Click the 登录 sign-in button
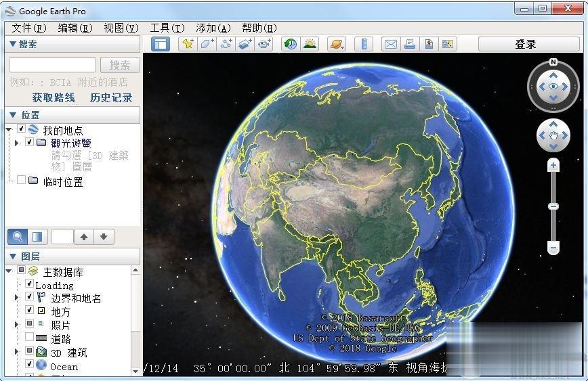588x381 pixels. pos(526,44)
